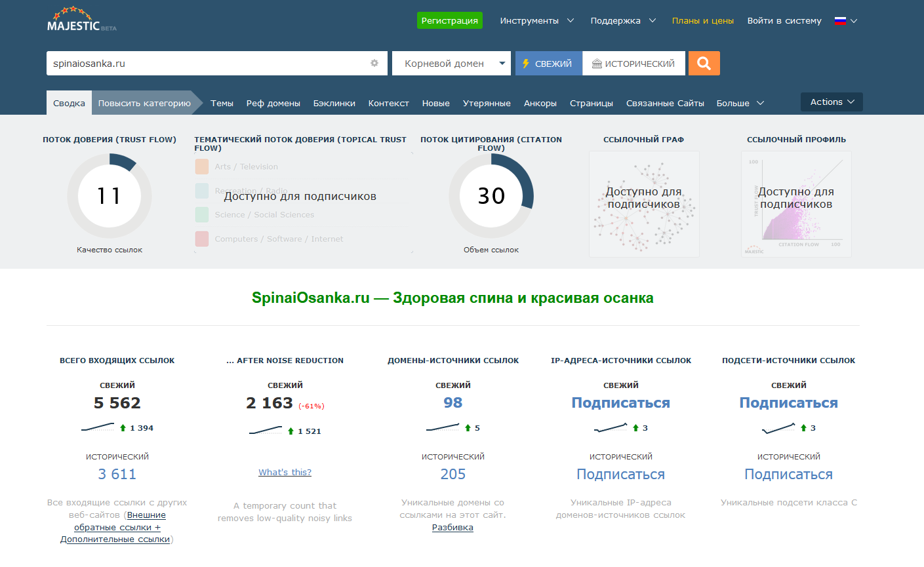Open the Повысить категорию tab
Viewport: 924px width, 567px height.
[144, 103]
